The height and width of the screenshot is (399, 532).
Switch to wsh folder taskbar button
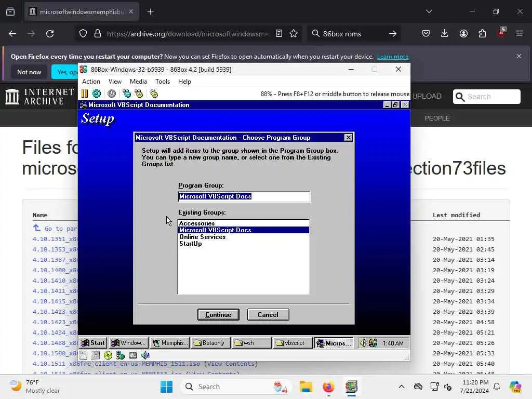pyautogui.click(x=251, y=343)
